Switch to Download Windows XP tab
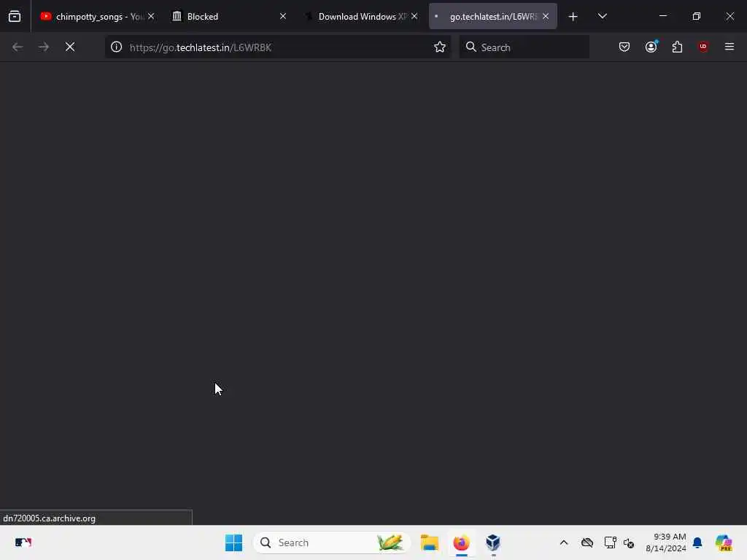The height and width of the screenshot is (560, 747). click(x=356, y=16)
